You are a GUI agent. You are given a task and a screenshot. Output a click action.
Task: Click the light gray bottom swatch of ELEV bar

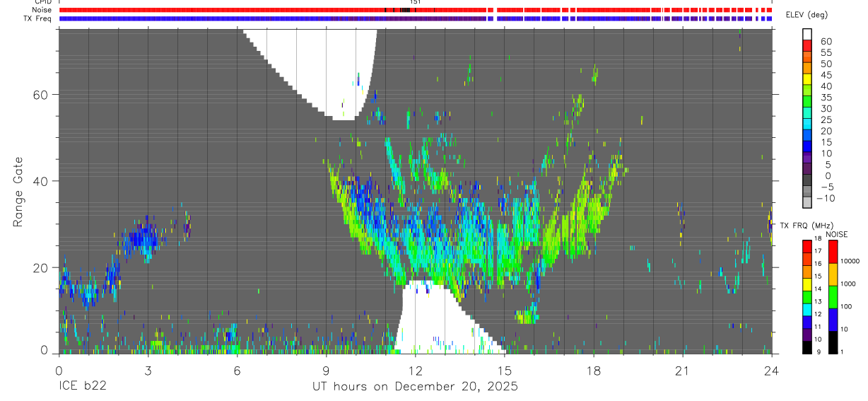click(x=807, y=202)
